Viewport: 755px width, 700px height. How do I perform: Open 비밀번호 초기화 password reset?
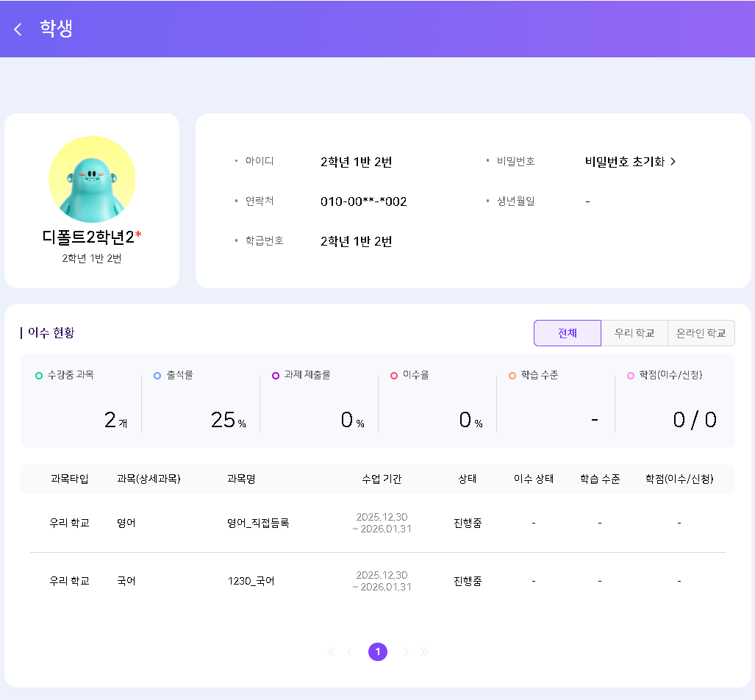pyautogui.click(x=630, y=162)
